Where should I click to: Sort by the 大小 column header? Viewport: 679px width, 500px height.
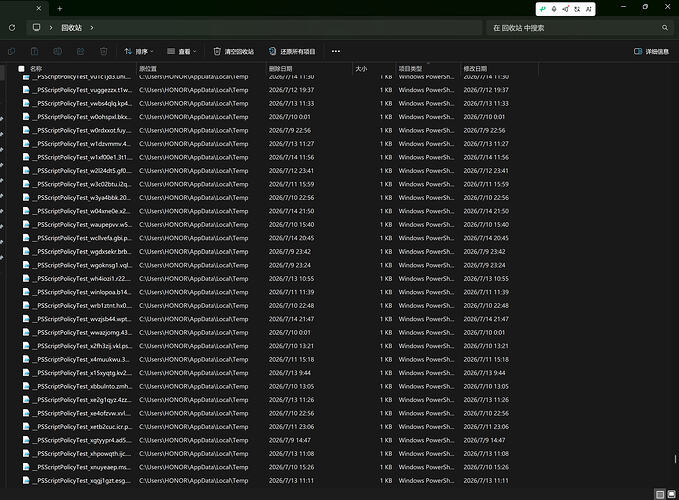click(x=361, y=68)
